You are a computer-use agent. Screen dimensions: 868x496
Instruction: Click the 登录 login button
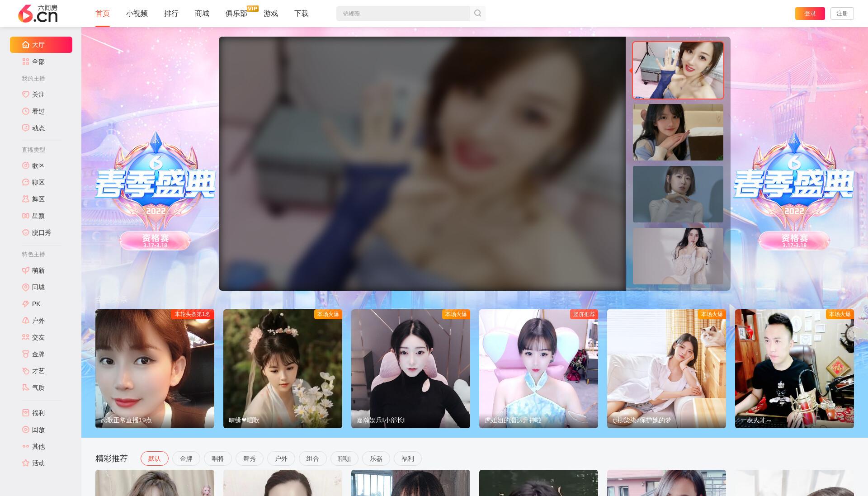click(x=810, y=14)
